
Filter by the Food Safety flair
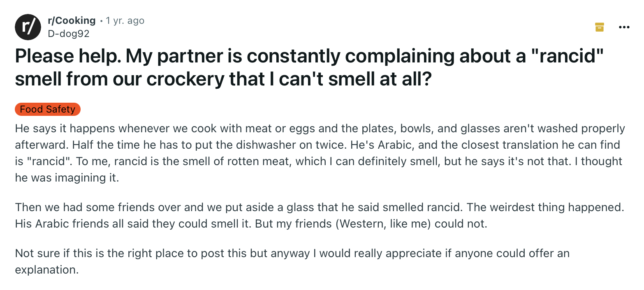(47, 109)
